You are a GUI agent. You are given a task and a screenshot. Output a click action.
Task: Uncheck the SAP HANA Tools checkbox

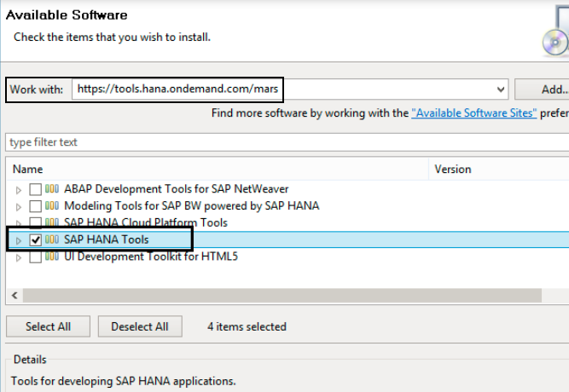pyautogui.click(x=35, y=240)
